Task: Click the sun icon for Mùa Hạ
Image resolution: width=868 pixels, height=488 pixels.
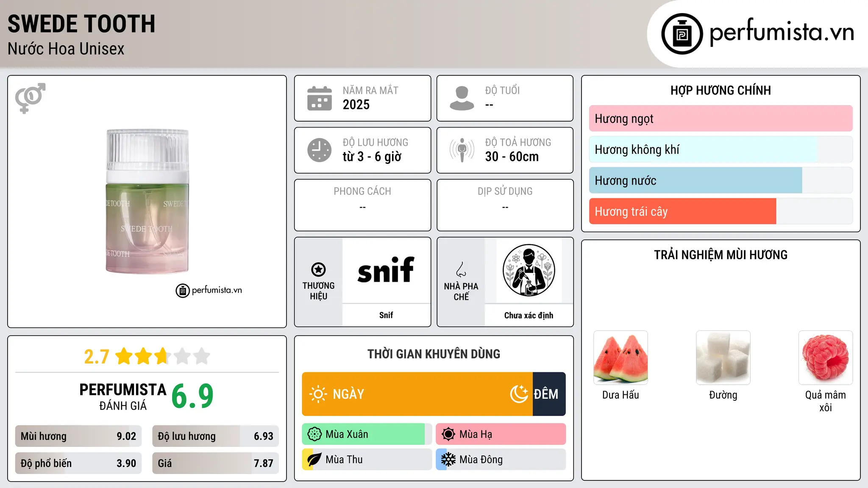Action: tap(448, 434)
